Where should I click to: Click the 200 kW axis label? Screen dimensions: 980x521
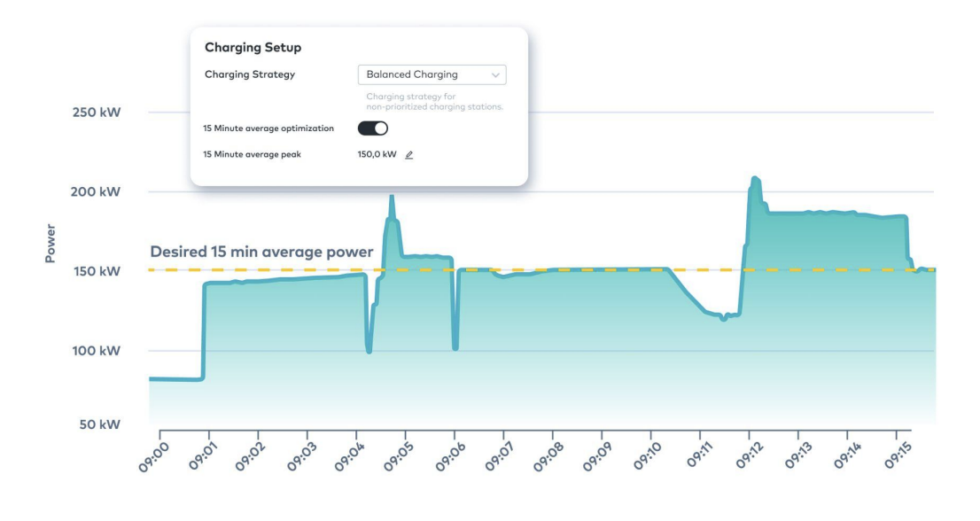pos(97,192)
